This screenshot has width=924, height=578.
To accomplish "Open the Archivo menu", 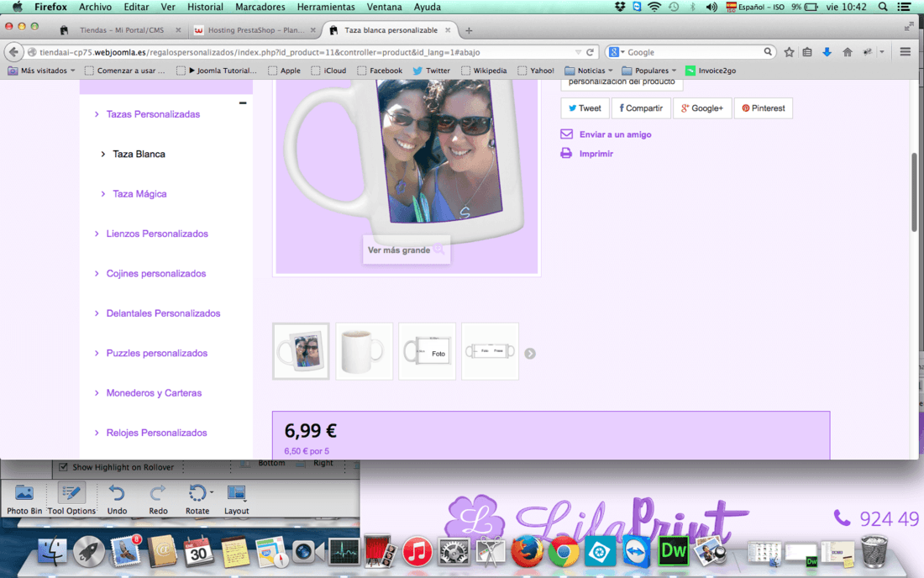I will pyautogui.click(x=95, y=7).
